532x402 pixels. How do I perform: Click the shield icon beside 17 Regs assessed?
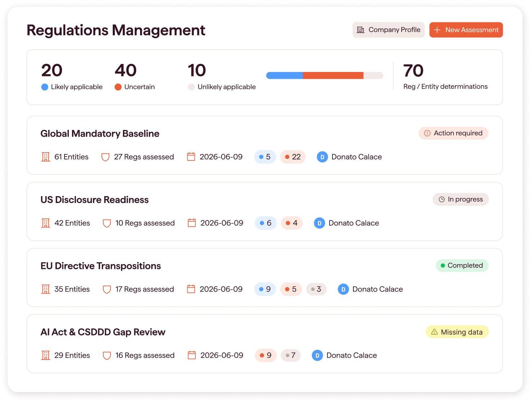[107, 289]
